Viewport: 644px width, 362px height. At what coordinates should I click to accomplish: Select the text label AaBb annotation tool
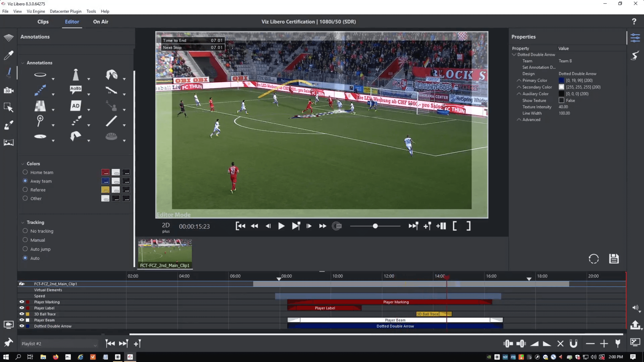76,89
